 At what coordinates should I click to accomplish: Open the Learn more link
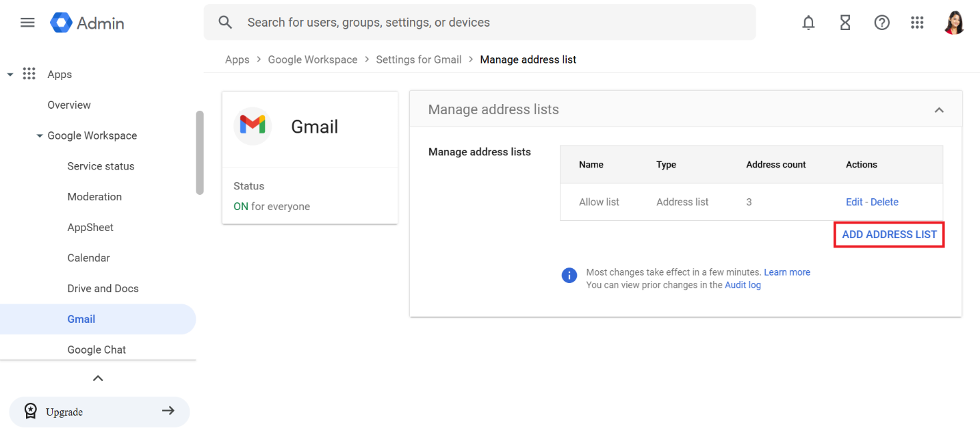tap(787, 272)
